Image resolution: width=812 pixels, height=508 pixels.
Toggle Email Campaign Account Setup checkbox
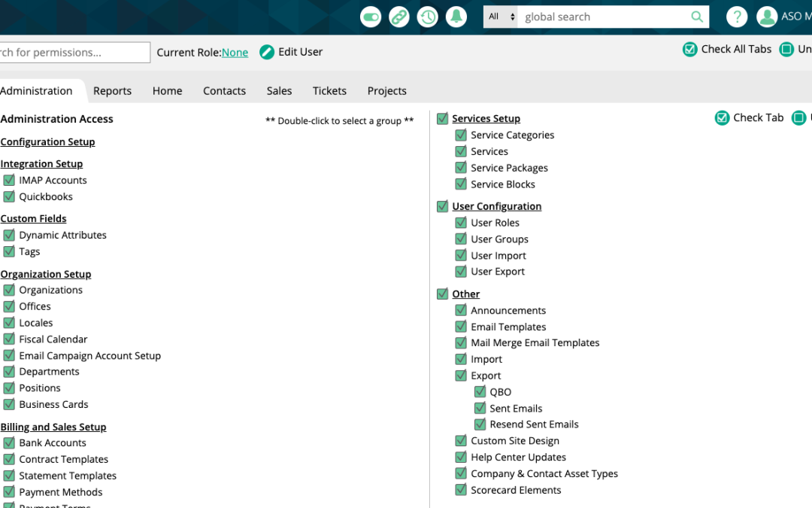pyautogui.click(x=9, y=355)
